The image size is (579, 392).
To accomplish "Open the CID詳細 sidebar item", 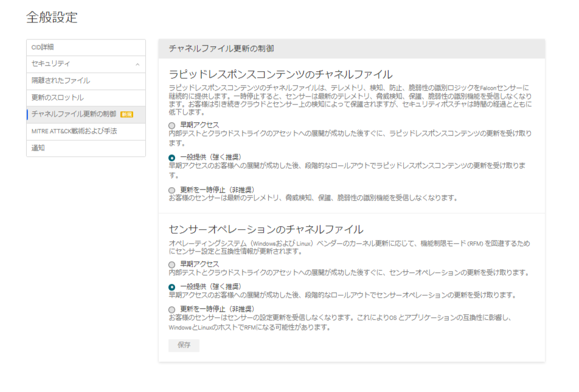I will coord(43,47).
